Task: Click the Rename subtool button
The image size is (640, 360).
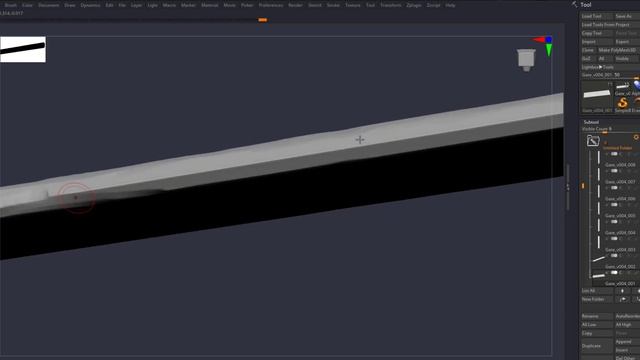Action: (597, 316)
